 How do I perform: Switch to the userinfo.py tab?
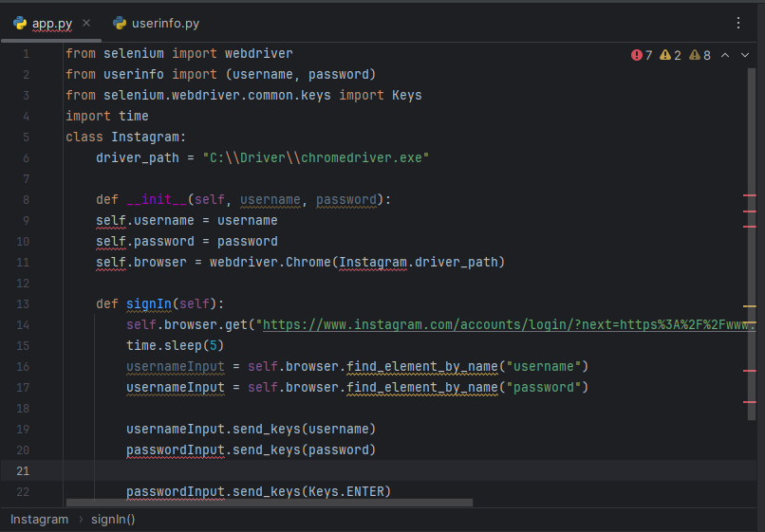point(166,23)
